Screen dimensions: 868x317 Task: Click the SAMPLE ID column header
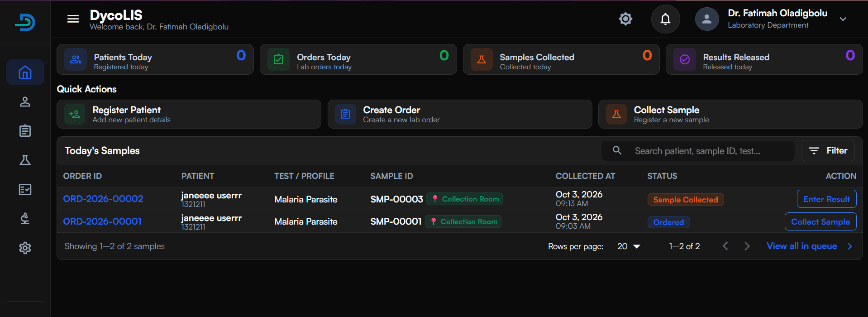click(x=391, y=176)
